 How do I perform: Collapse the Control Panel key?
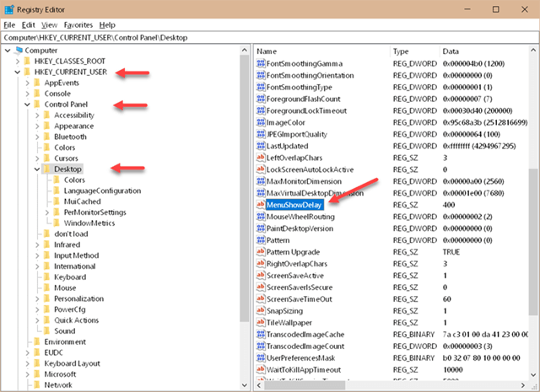(27, 105)
